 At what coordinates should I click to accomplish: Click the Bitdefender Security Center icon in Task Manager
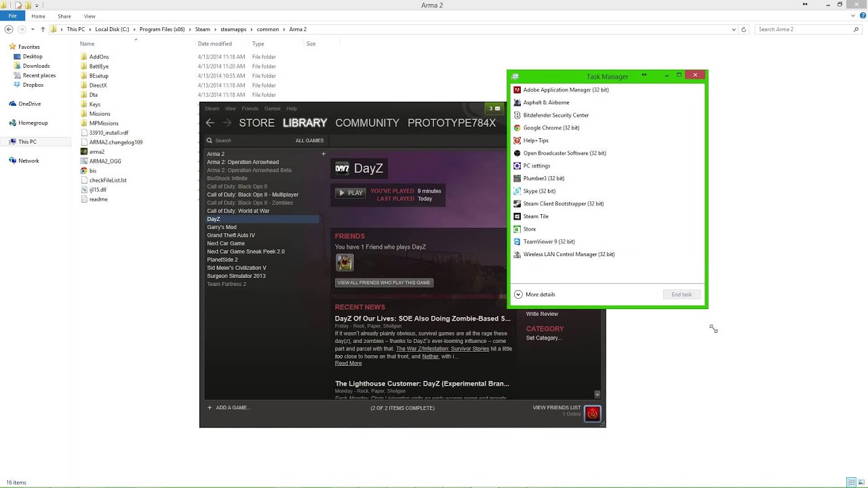coord(517,115)
